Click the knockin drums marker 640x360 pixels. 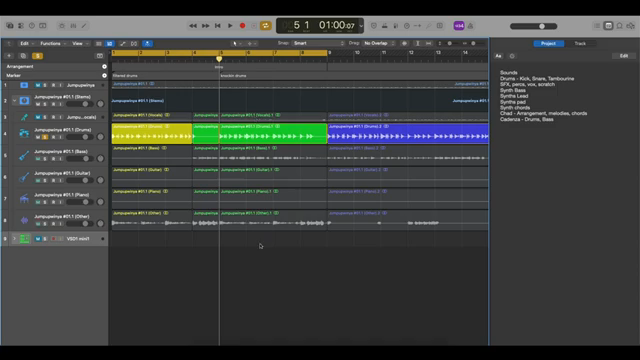(x=233, y=76)
